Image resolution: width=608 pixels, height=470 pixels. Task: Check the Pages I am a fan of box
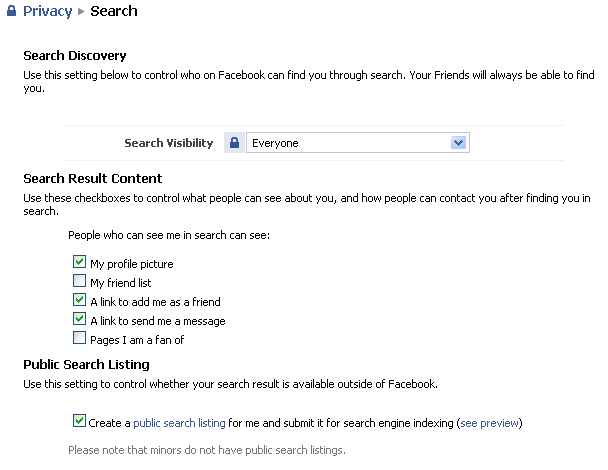click(x=79, y=338)
